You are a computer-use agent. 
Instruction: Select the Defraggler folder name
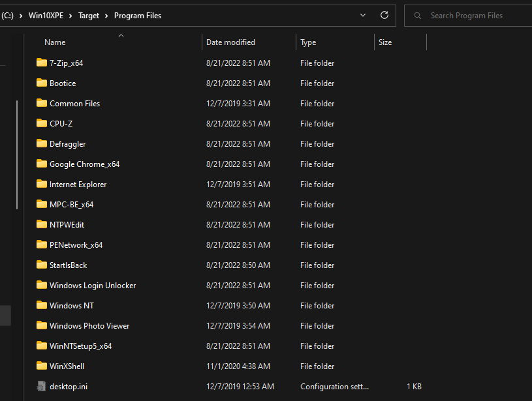[67, 144]
